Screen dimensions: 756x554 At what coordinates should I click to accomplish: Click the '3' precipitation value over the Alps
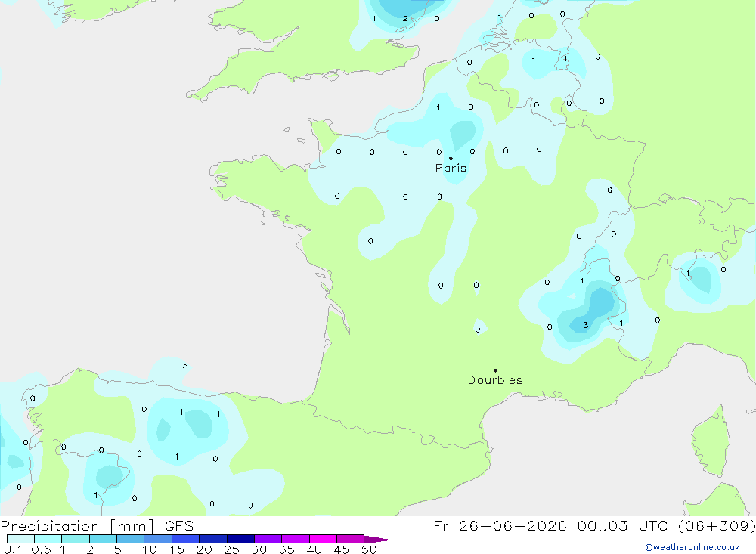(x=586, y=325)
